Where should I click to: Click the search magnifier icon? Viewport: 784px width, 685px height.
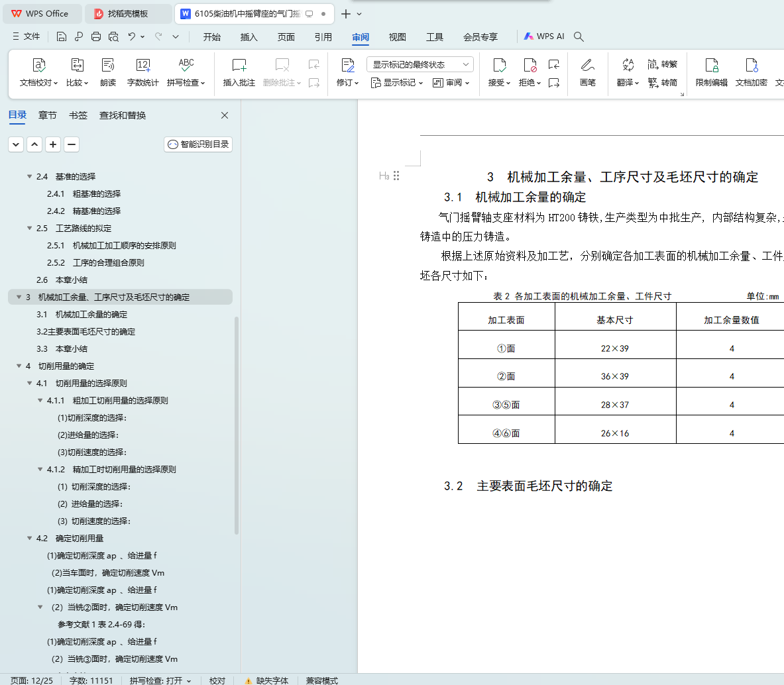click(579, 36)
